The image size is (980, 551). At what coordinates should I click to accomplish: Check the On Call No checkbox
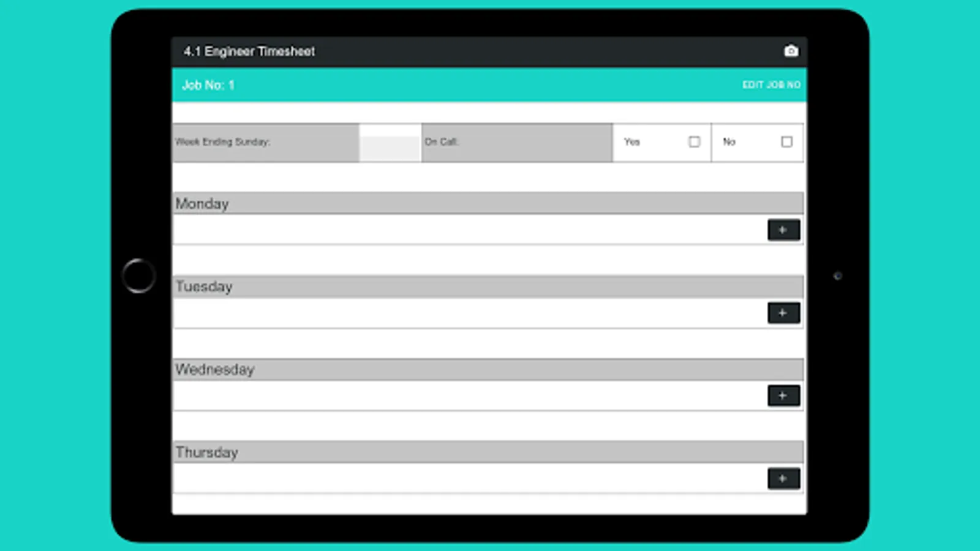pos(786,142)
